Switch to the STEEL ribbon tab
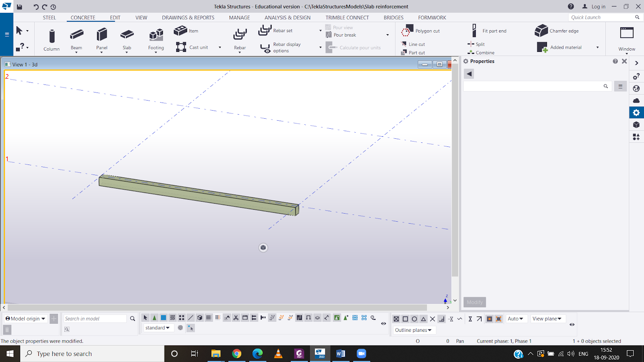Image resolution: width=644 pixels, height=362 pixels. [x=50, y=18]
